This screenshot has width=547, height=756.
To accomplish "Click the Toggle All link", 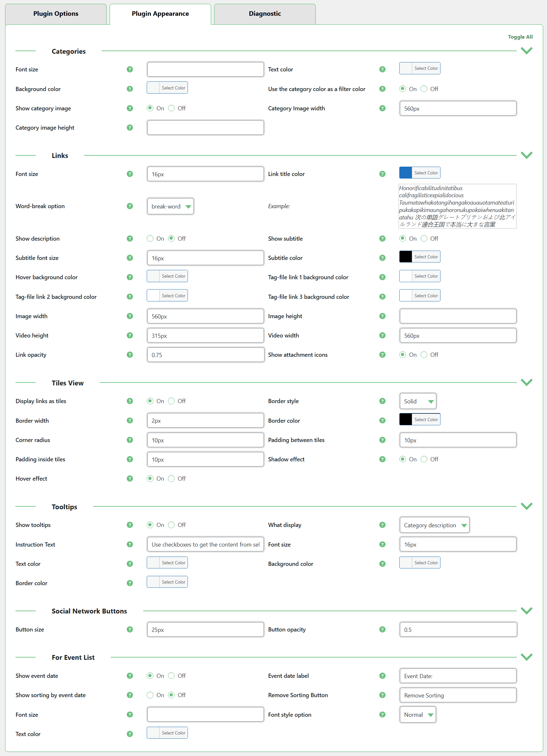I will pos(520,37).
